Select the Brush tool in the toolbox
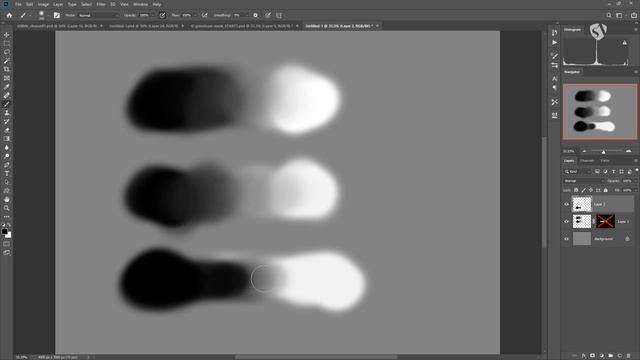 coord(7,104)
